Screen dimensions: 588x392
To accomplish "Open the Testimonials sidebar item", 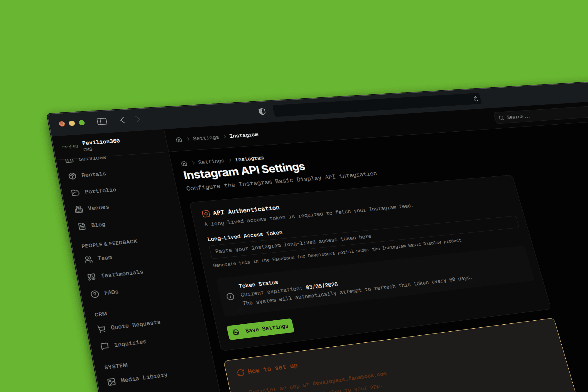I will pyautogui.click(x=122, y=273).
